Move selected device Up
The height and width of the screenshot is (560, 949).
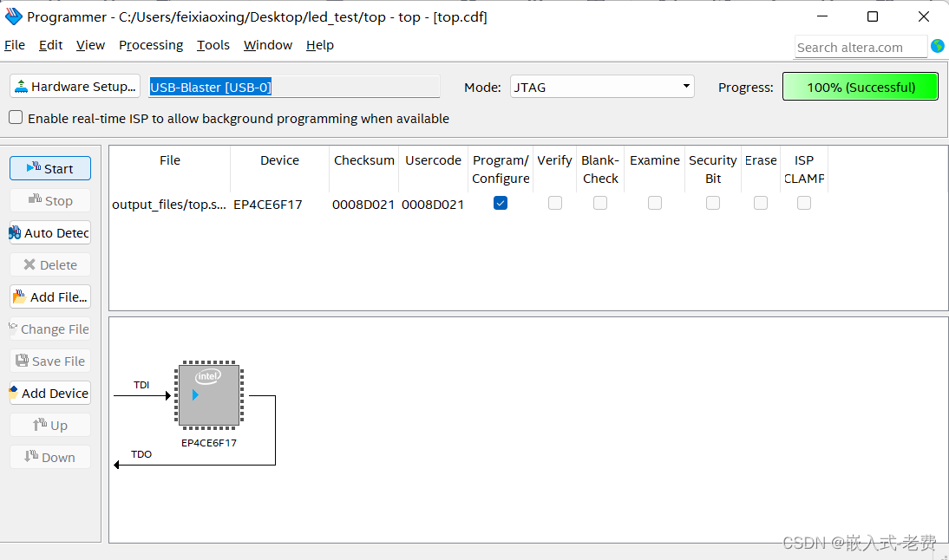point(50,425)
